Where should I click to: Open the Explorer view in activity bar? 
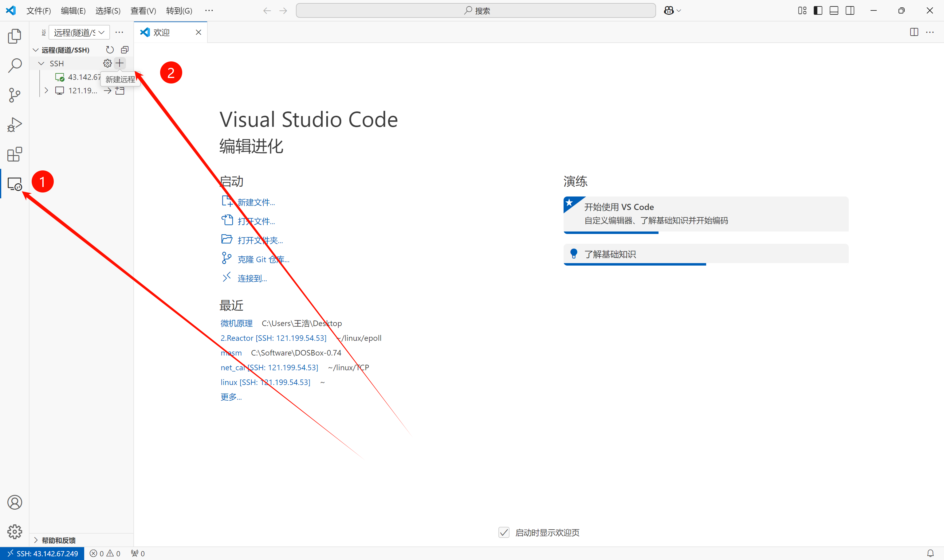tap(14, 36)
